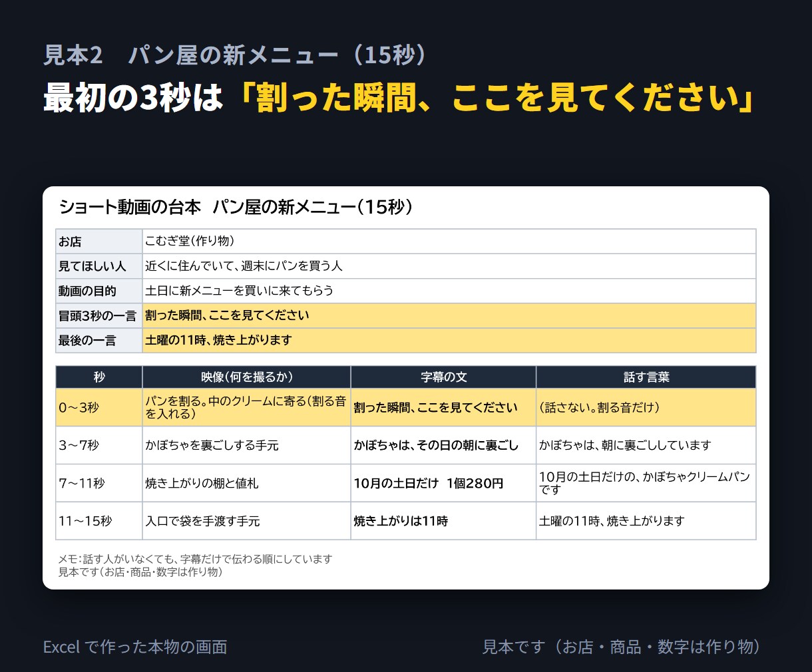Select cell '入口で袋を手渡す手元'

click(x=246, y=521)
